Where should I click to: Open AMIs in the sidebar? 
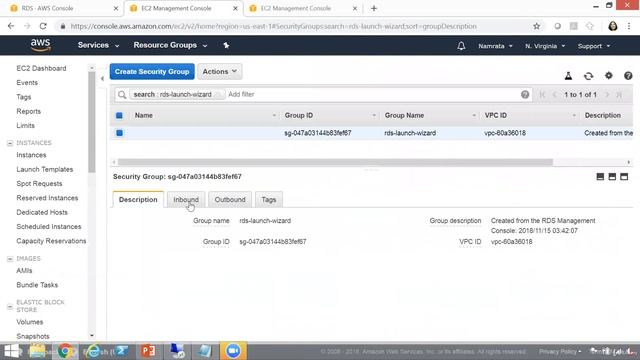click(x=24, y=271)
